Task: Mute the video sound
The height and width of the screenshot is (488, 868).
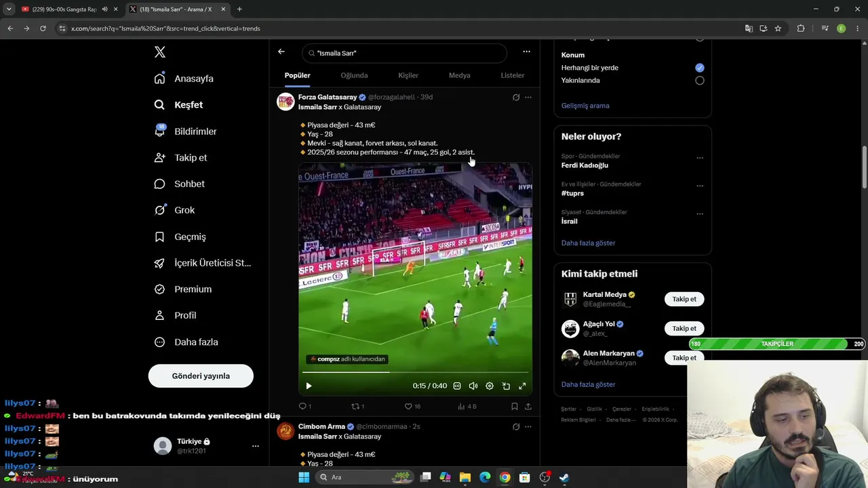Action: pyautogui.click(x=473, y=386)
